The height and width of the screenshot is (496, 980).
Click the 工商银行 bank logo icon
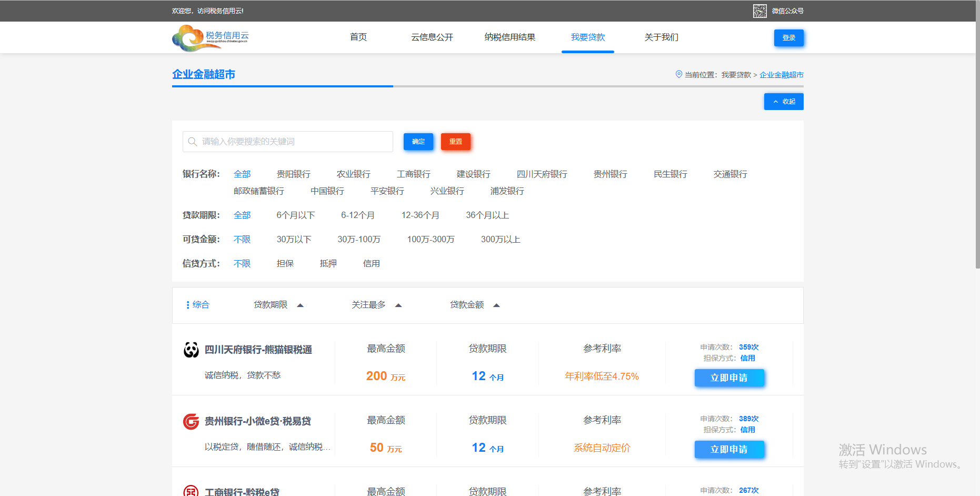coord(191,491)
